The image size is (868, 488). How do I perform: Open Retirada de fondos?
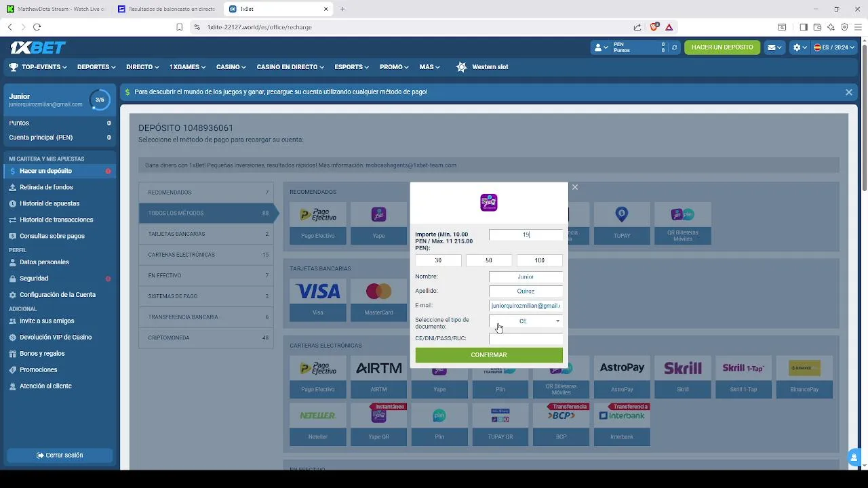pos(60,187)
